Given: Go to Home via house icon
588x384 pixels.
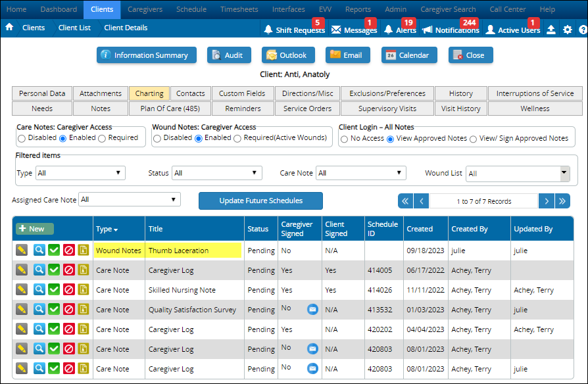Looking at the screenshot, I should pyautogui.click(x=9, y=28).
